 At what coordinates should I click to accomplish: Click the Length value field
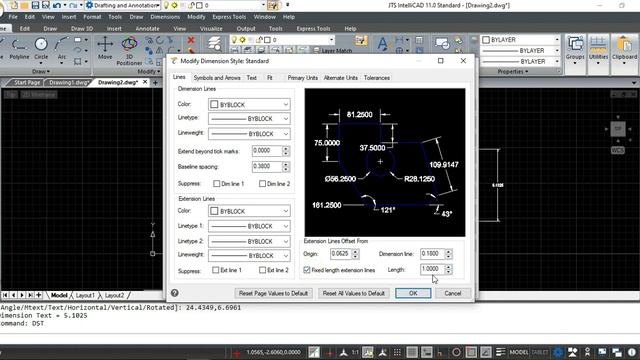[x=432, y=269]
